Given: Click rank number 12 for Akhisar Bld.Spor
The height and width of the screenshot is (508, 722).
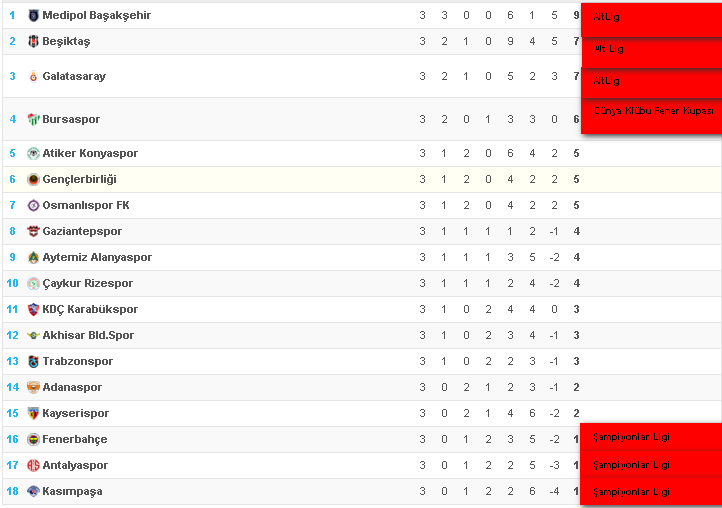Looking at the screenshot, I should [12, 335].
